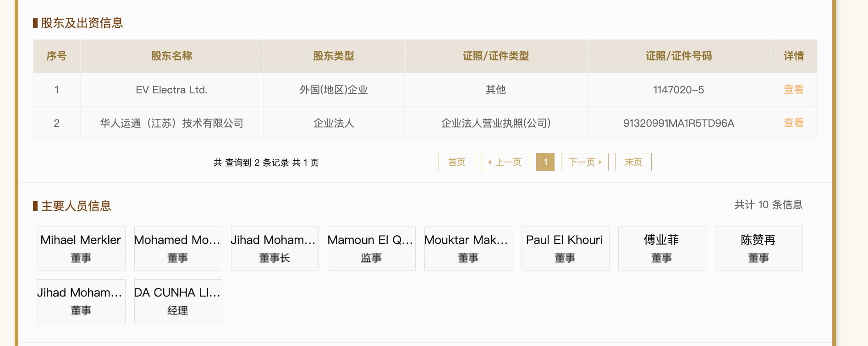Click the 股东类型 column header
Screen dimensions: 868x346
[x=333, y=56]
